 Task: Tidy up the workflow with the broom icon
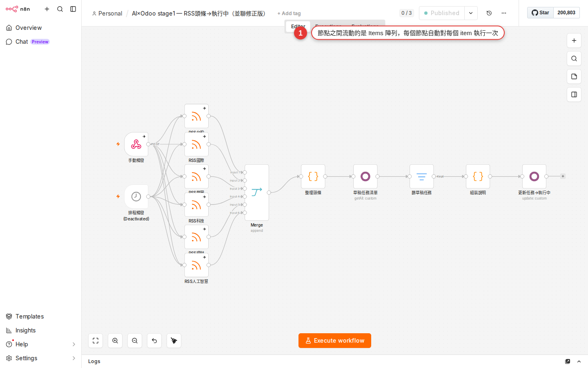[x=174, y=341]
